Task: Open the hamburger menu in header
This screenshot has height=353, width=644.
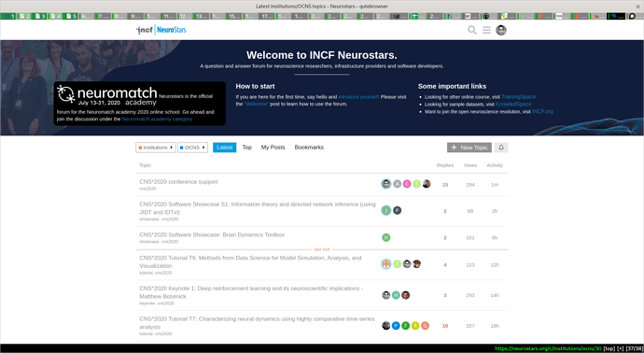Action: [486, 30]
